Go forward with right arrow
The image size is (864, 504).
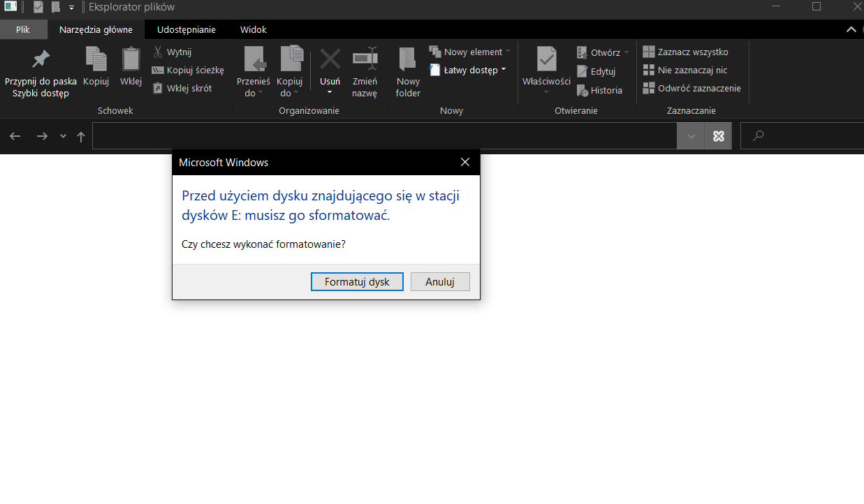tap(42, 136)
